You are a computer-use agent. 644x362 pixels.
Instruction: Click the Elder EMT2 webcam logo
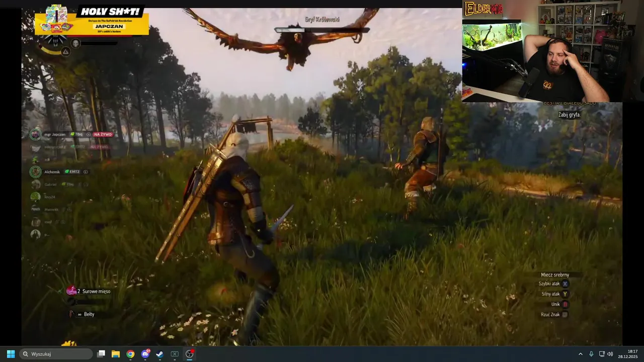[x=484, y=9]
